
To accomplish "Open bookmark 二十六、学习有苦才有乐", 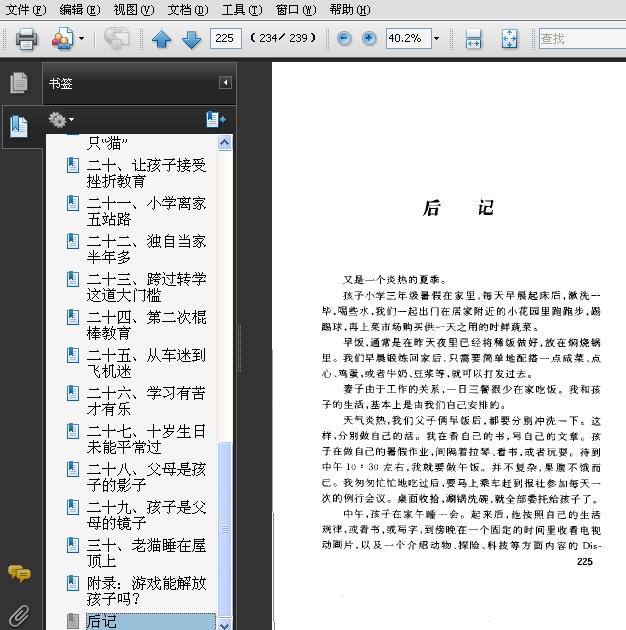I will tap(146, 401).
